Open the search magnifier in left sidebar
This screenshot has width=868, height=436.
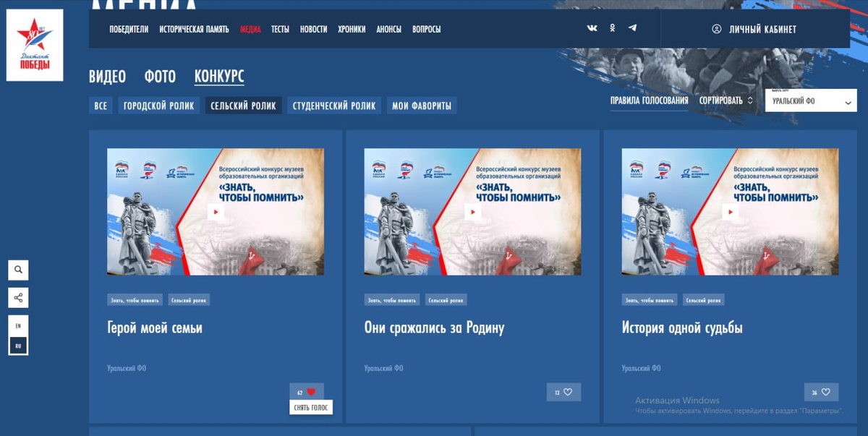(x=19, y=270)
